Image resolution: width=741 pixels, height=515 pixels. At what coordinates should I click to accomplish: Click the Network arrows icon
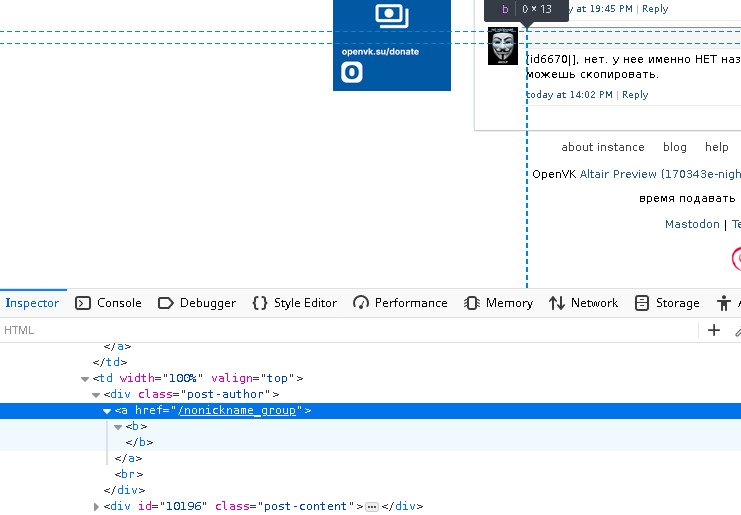pyautogui.click(x=557, y=303)
